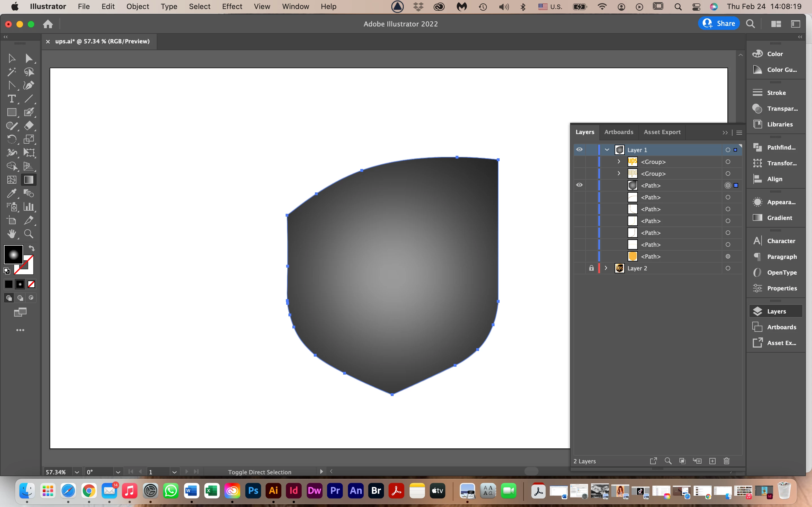Click the Share button
Image resolution: width=812 pixels, height=507 pixels.
click(719, 23)
